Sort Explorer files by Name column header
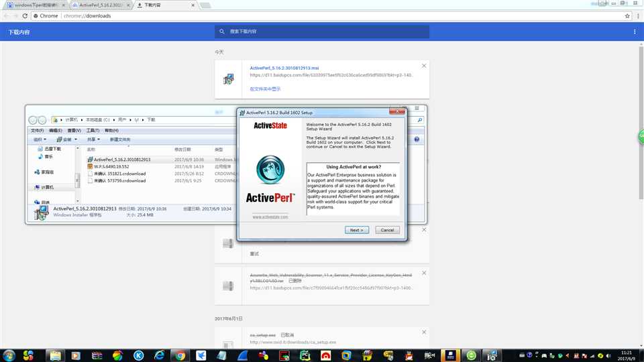Viewport: 644px width, 362px height. click(91, 149)
